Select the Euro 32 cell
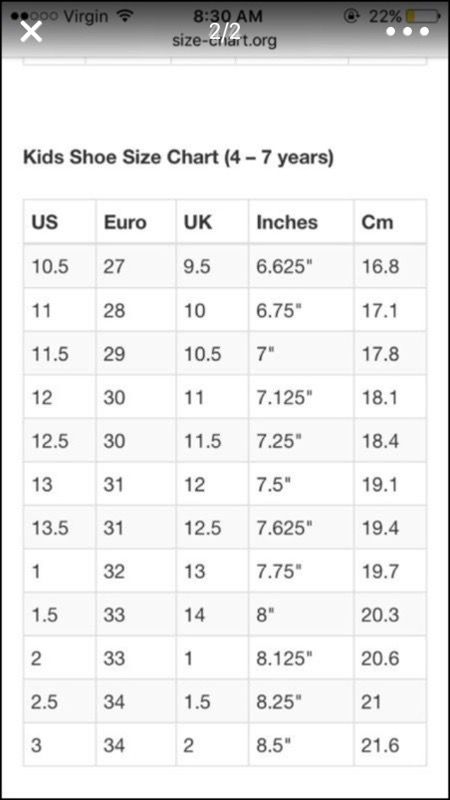Image resolution: width=450 pixels, height=800 pixels. point(136,571)
